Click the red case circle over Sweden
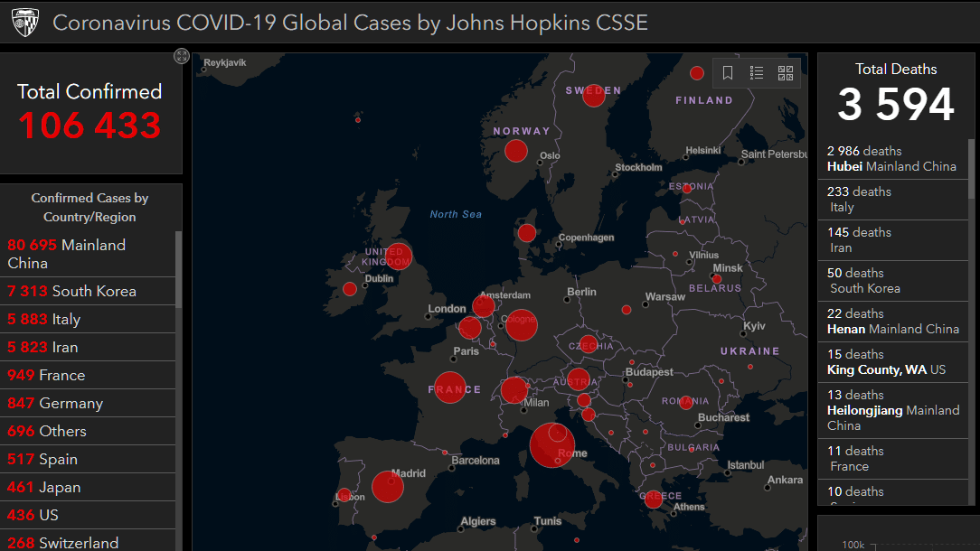The width and height of the screenshot is (980, 551). 593,94
